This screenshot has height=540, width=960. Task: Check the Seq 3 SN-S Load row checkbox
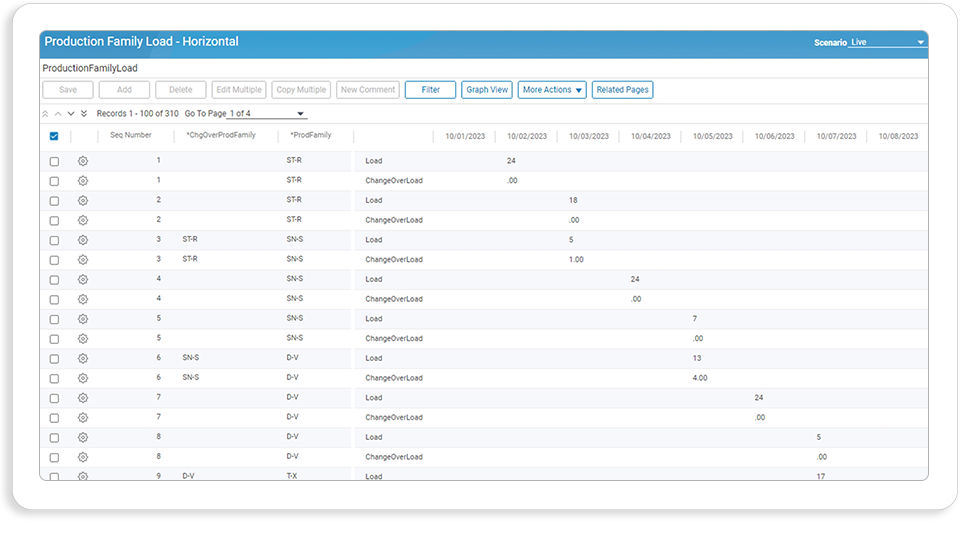point(54,241)
